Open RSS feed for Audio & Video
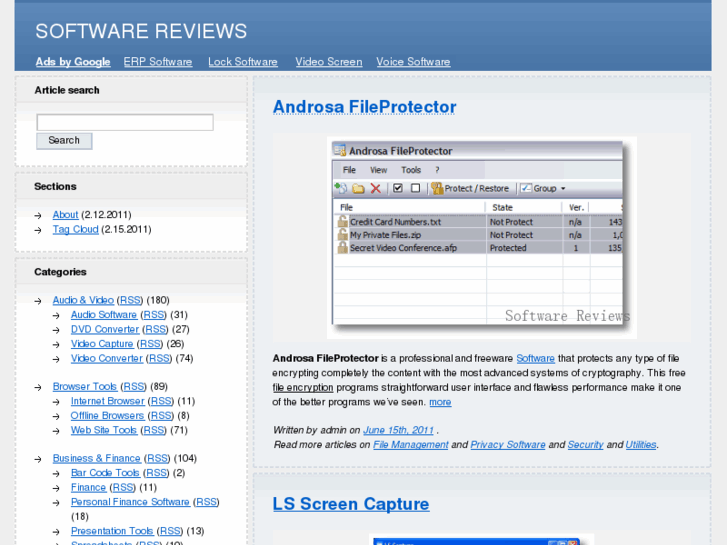The height and width of the screenshot is (545, 727). tap(130, 300)
